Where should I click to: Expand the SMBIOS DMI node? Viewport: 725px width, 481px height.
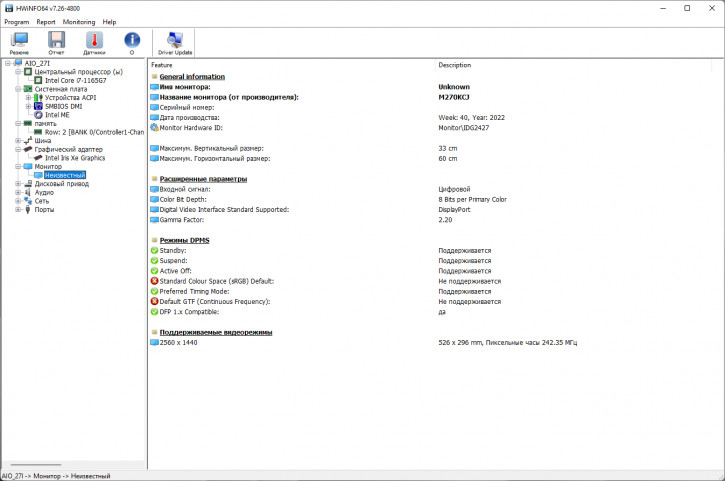click(28, 106)
